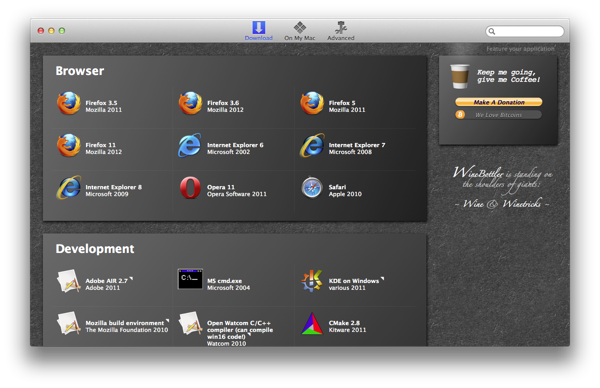This screenshot has height=388, width=600.
Task: Click the Make A Donation button
Action: point(499,102)
